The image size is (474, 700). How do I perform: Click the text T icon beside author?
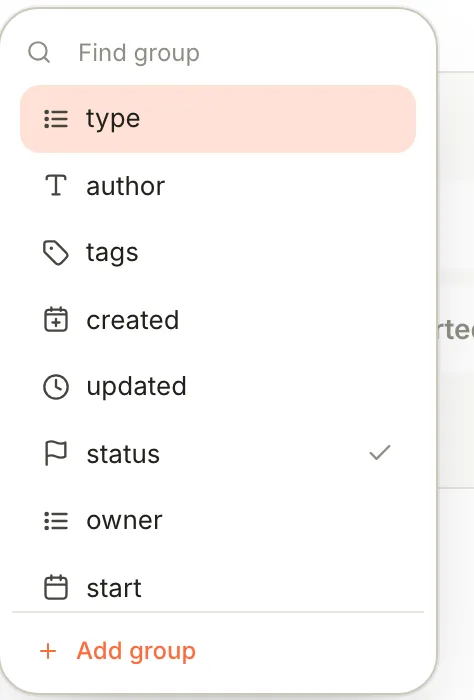(x=56, y=185)
